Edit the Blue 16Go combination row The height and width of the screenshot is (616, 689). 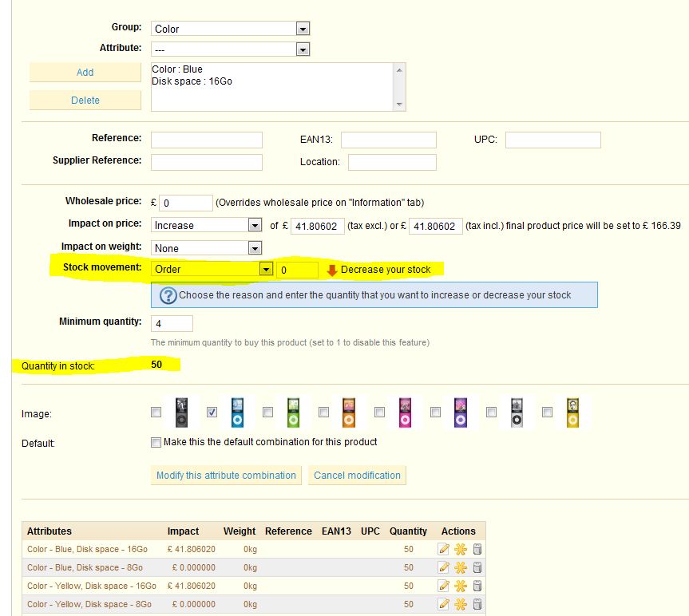444,549
